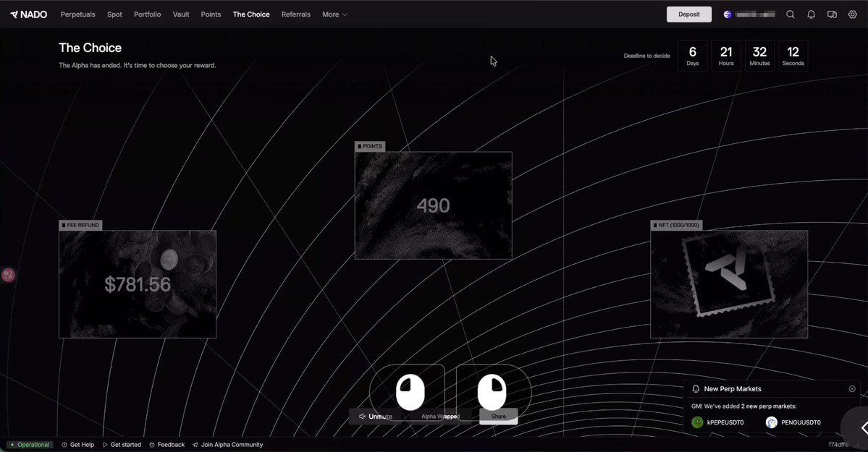Click the purple wallet avatar icon
This screenshot has height=452, width=868.
click(x=728, y=14)
